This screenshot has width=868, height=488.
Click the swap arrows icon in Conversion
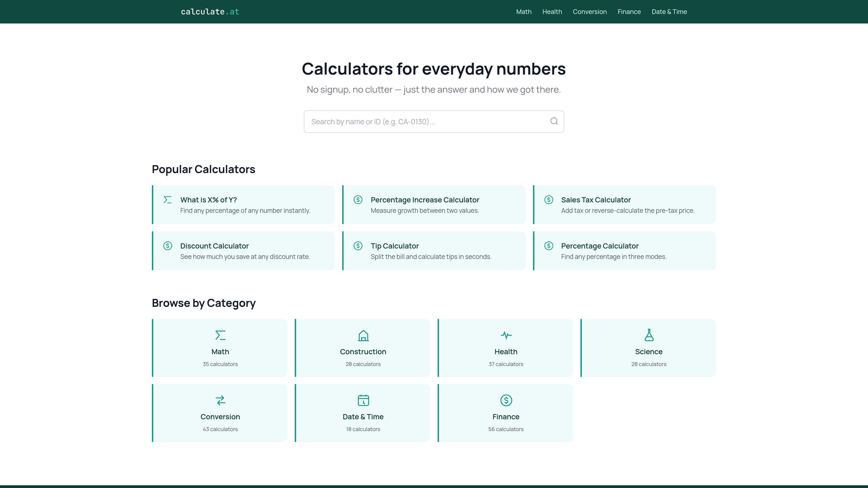[220, 400]
